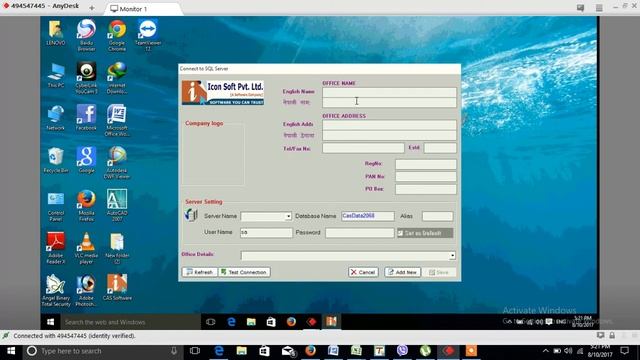640x360 pixels.
Task: Select the Adobe Photoshop desktop icon
Action: click(x=86, y=291)
